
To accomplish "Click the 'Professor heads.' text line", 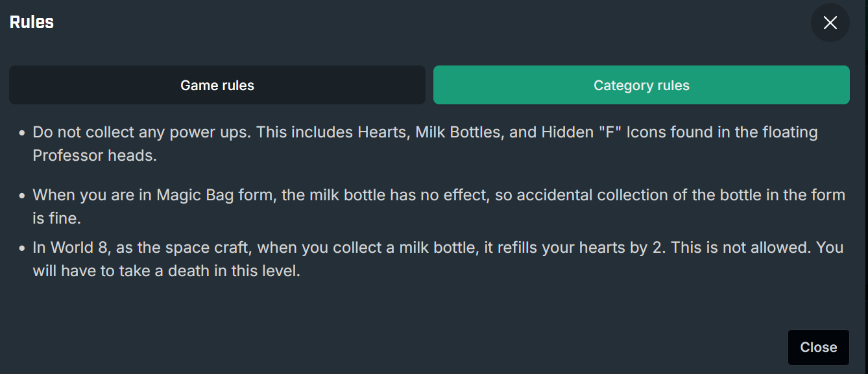I will click(95, 156).
